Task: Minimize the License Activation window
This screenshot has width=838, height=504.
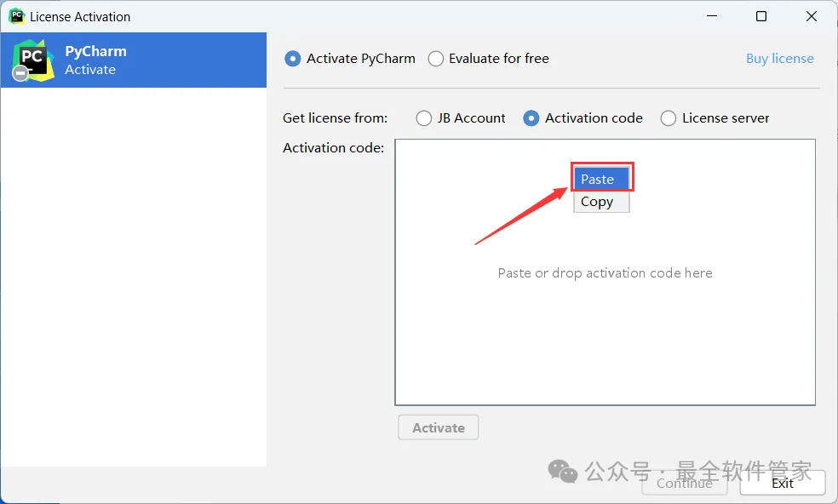Action: click(712, 16)
